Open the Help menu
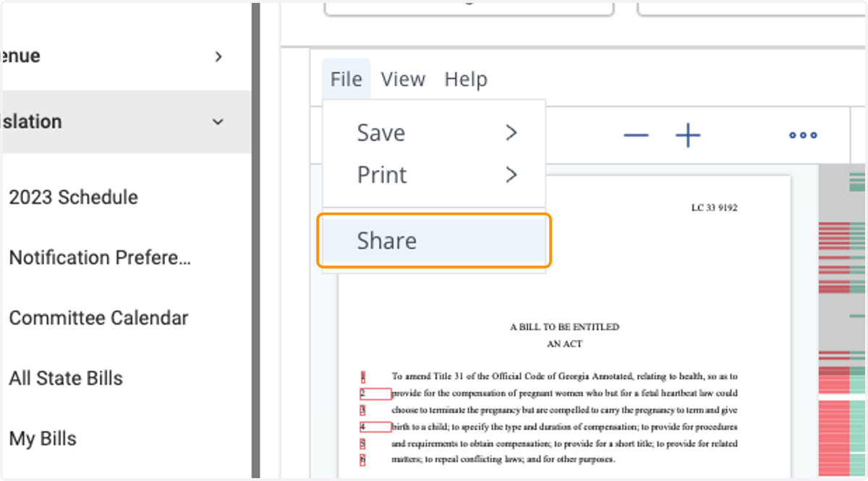This screenshot has width=868, height=481. [466, 79]
